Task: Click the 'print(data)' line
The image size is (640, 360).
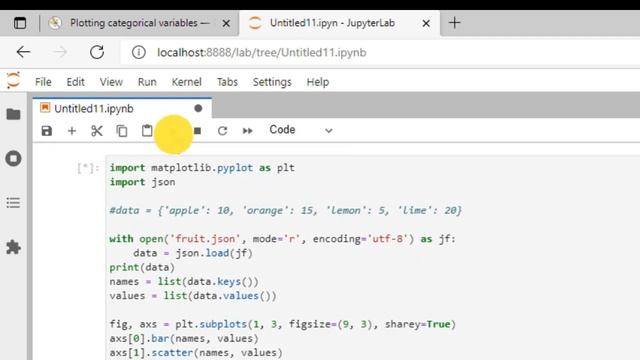Action: pos(142,267)
